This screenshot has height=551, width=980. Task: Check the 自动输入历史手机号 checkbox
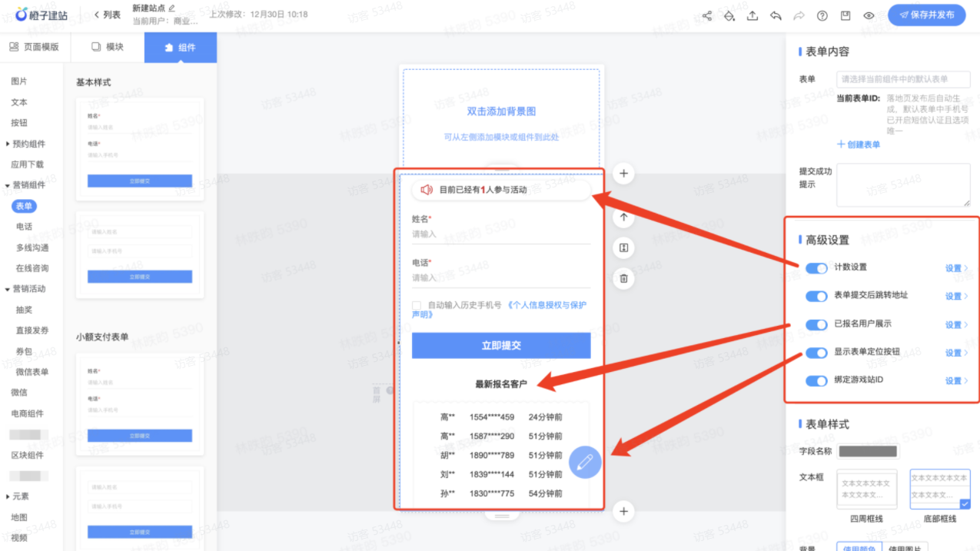click(416, 305)
